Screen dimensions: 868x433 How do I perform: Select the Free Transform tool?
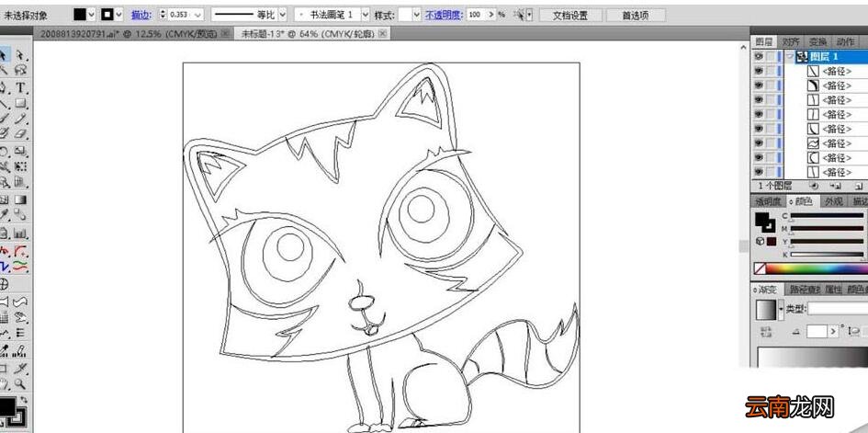[20, 166]
